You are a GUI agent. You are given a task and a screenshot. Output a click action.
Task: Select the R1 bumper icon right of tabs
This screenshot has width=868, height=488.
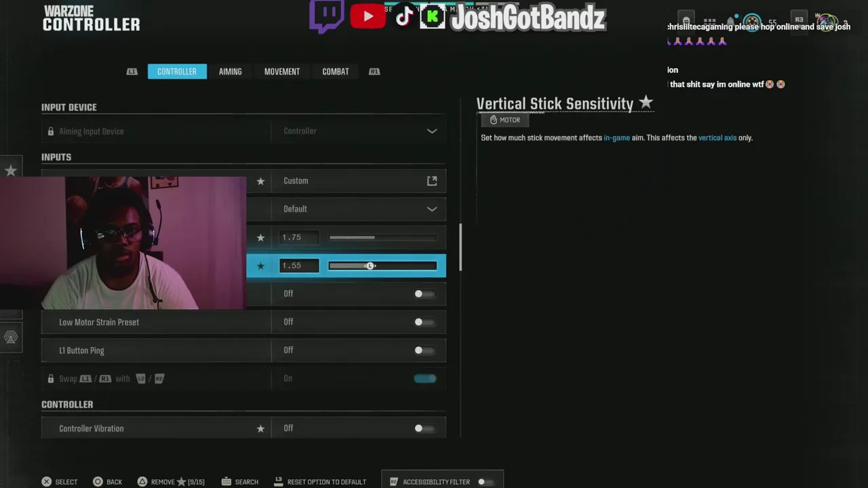[x=374, y=71]
